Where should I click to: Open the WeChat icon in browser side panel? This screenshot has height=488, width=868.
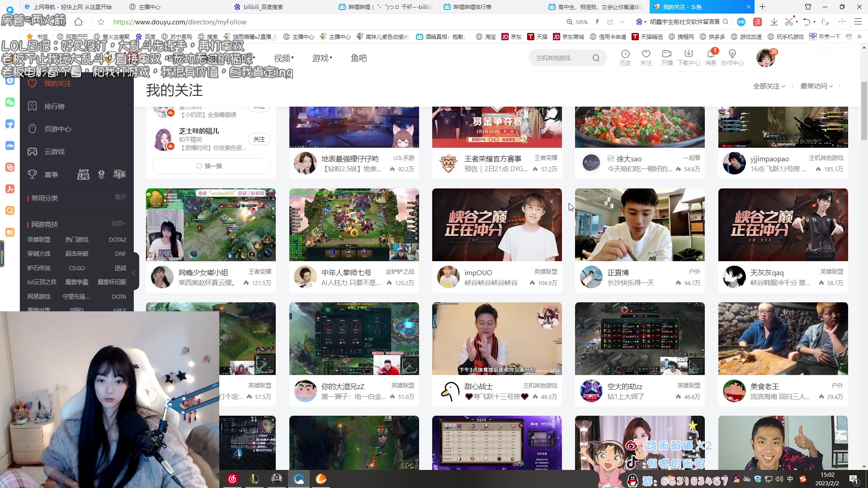pos(9,103)
